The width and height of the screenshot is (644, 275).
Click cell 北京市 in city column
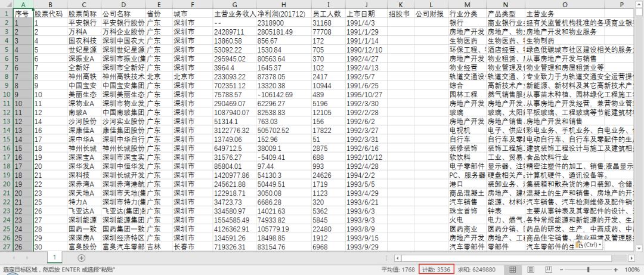click(192, 76)
